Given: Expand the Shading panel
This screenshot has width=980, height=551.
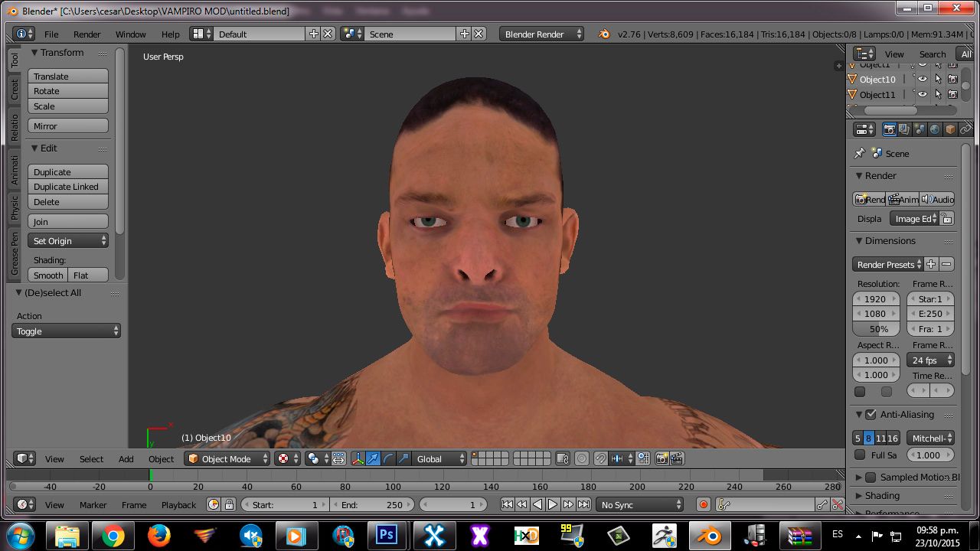Looking at the screenshot, I should point(882,496).
